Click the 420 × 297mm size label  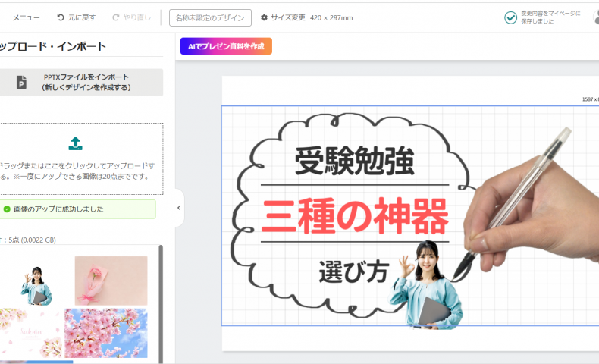click(331, 17)
